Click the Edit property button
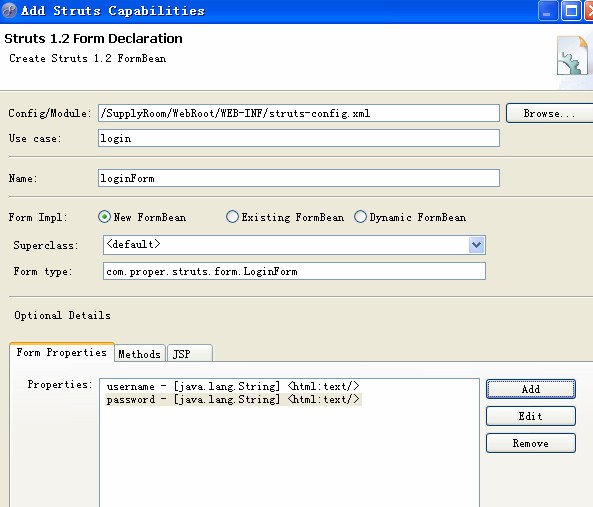The height and width of the screenshot is (507, 593). [531, 416]
